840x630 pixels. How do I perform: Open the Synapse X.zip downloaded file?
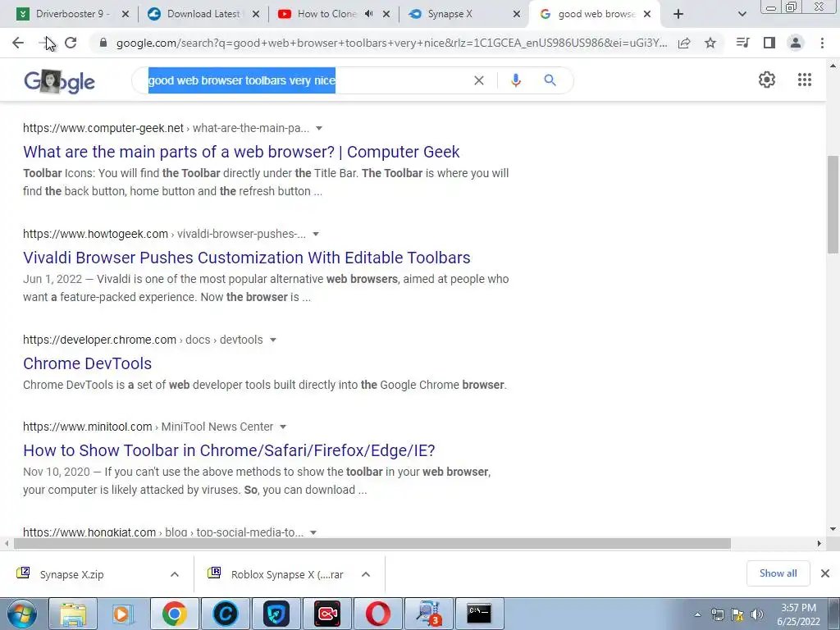[x=72, y=574]
